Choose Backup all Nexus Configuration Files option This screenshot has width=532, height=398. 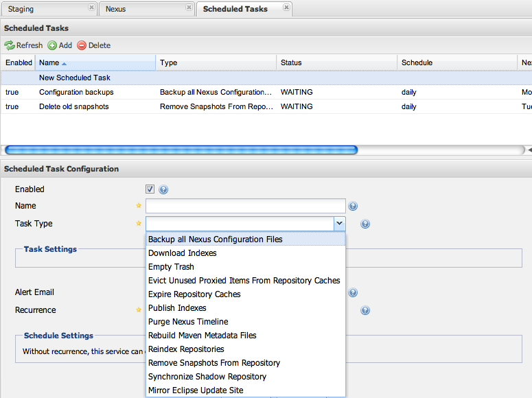[x=246, y=239]
